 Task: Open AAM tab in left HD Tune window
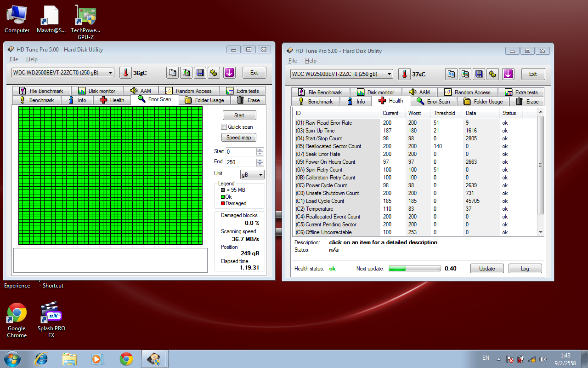[141, 91]
